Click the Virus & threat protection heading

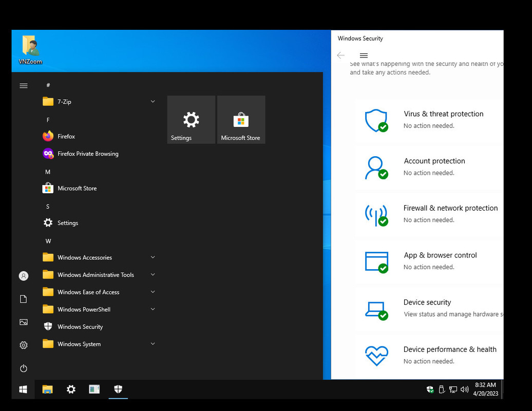(444, 114)
